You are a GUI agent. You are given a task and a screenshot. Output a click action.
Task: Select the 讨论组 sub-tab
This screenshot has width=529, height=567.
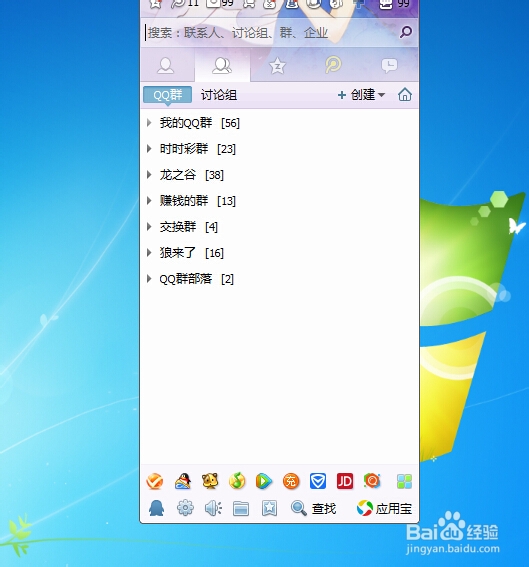(219, 95)
